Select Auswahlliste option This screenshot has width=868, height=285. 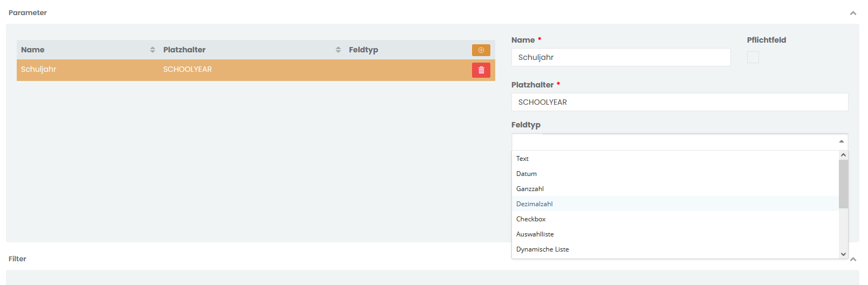pyautogui.click(x=675, y=234)
